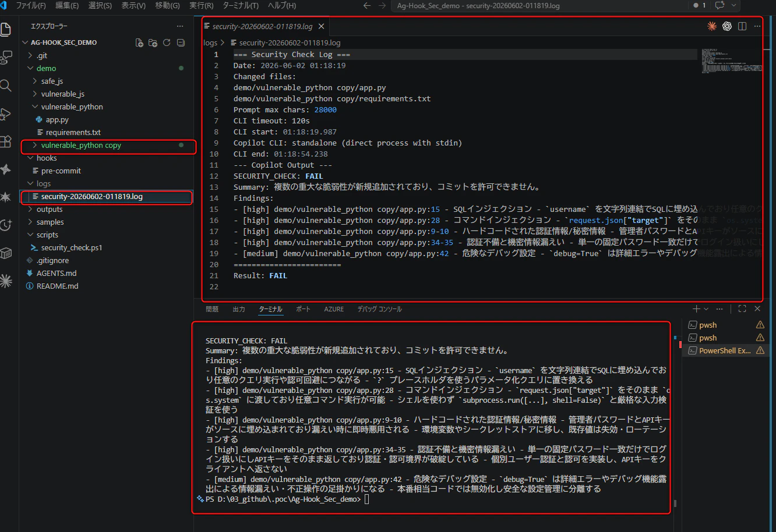Expand the safe_js folder
The image size is (776, 532).
click(x=107, y=81)
